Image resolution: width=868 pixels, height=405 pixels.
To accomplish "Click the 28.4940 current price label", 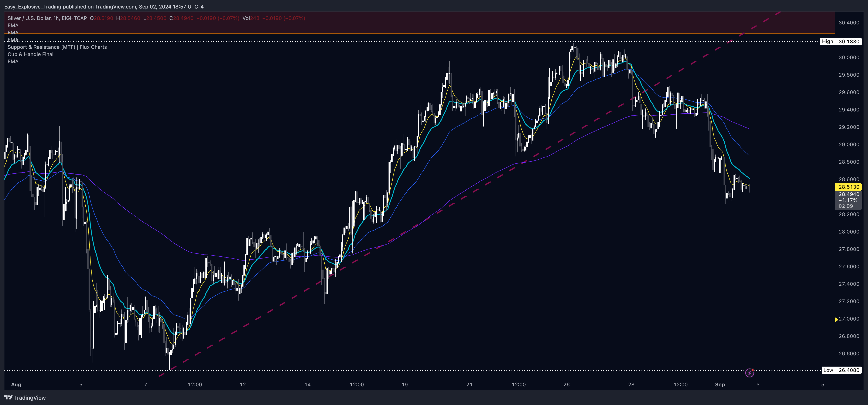I will click(x=849, y=194).
